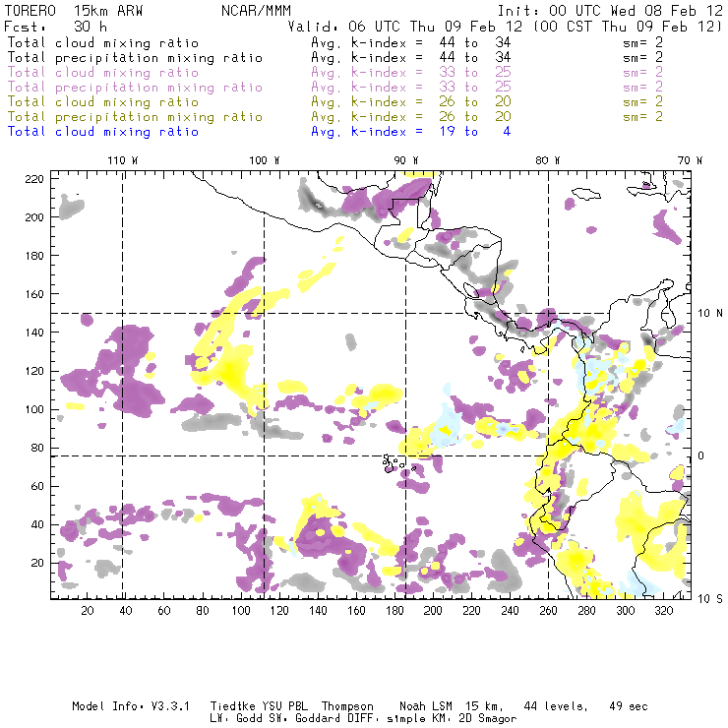Click the "80 W" longitude label

pyautogui.click(x=547, y=160)
